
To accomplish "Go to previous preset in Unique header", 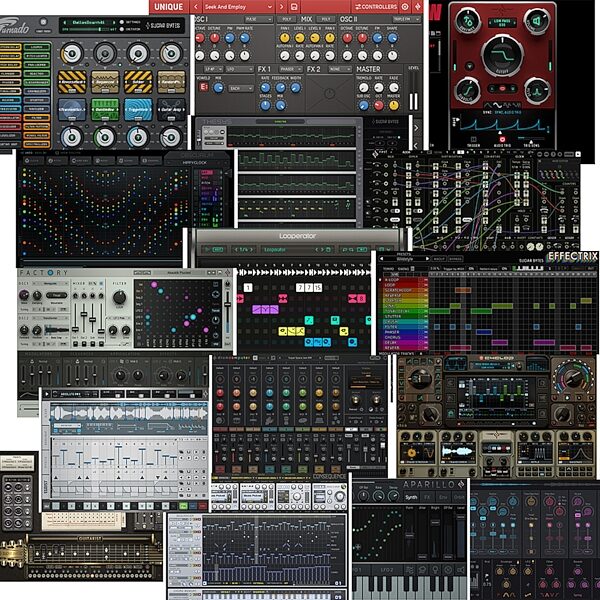I will 196,7.
